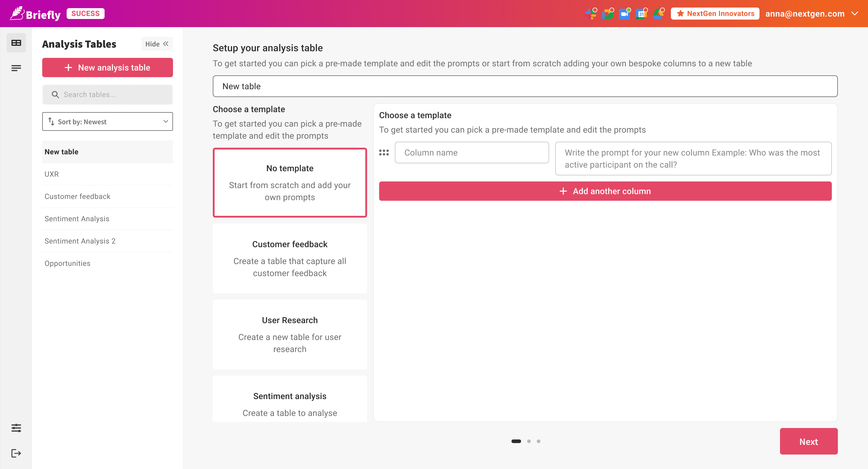Click the Column name input field
The image size is (868, 469).
pyautogui.click(x=472, y=153)
